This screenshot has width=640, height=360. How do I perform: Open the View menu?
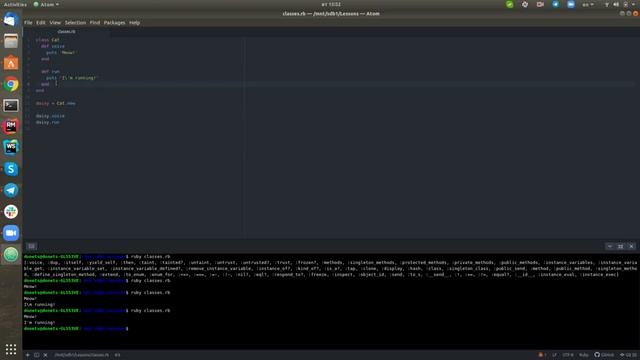click(x=55, y=23)
